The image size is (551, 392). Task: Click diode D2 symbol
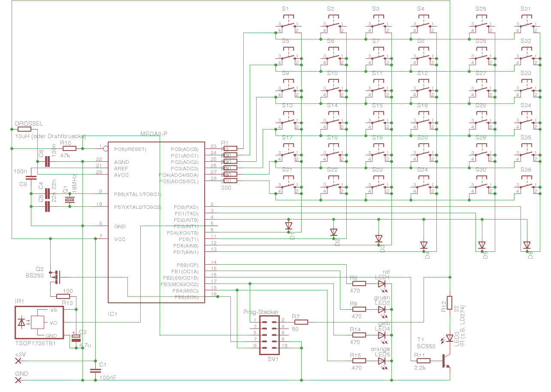coord(333,232)
